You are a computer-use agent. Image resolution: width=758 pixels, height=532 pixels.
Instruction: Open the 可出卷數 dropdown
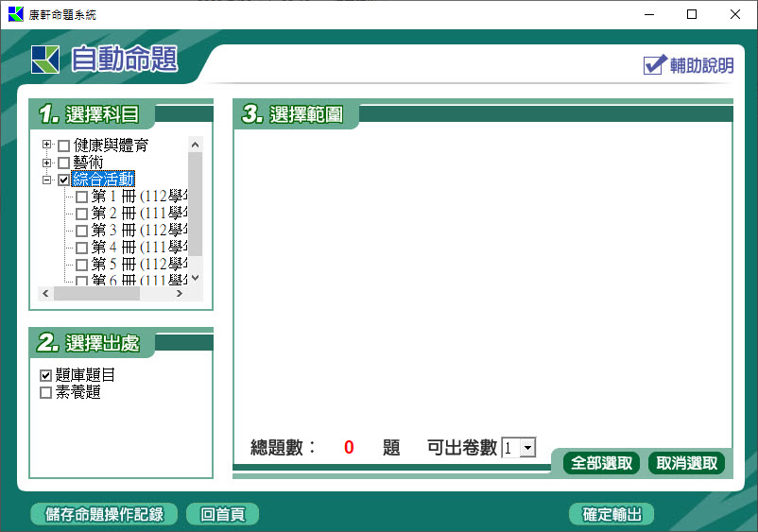(527, 448)
